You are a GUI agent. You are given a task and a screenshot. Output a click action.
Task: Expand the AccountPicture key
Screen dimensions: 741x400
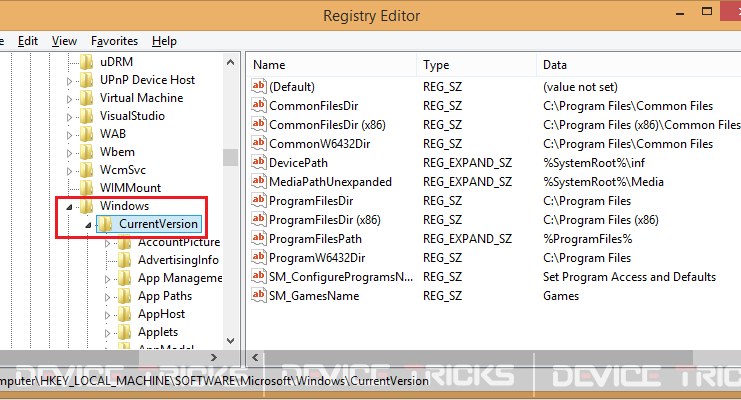pyautogui.click(x=107, y=243)
